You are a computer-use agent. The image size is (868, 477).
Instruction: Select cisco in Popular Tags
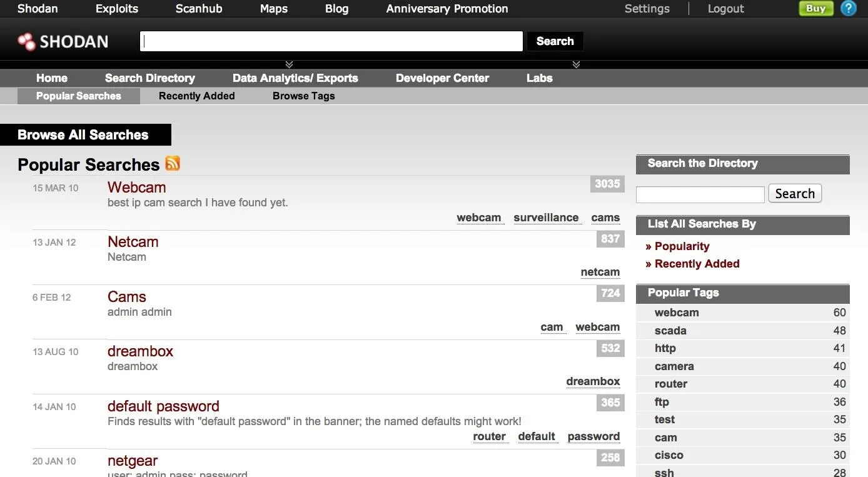click(x=669, y=455)
